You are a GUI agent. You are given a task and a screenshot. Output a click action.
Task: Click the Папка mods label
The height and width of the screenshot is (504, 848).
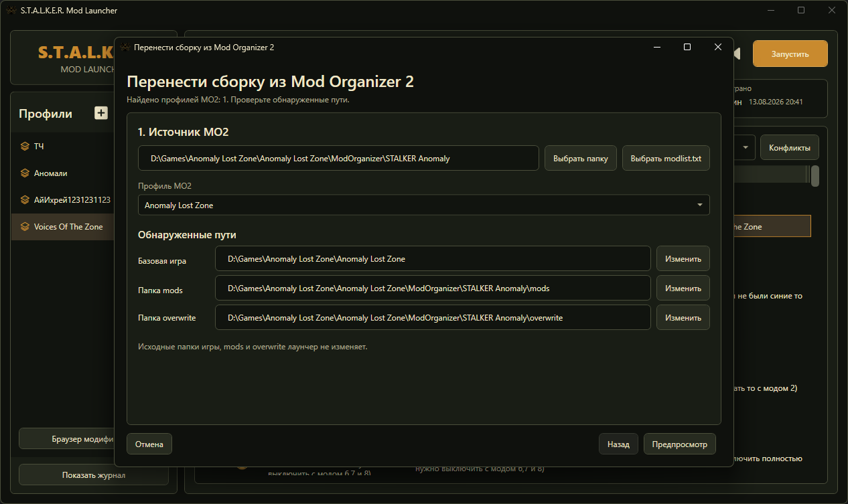(160, 290)
